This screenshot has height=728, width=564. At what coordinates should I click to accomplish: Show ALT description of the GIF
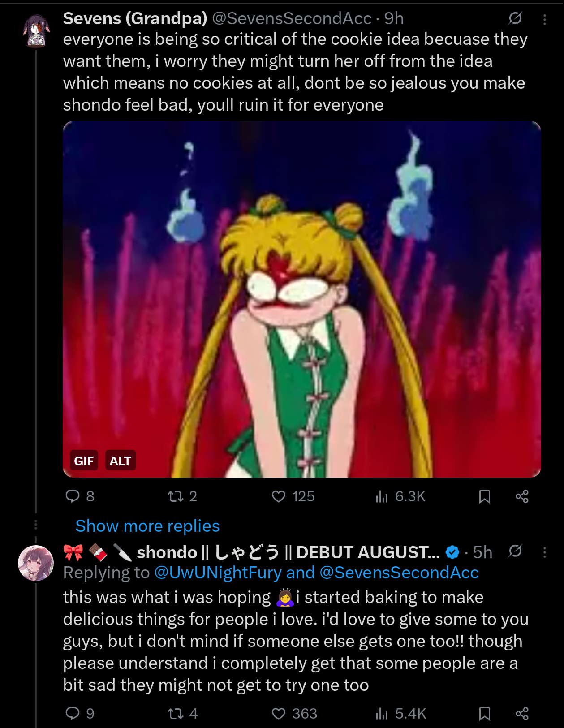click(x=120, y=461)
